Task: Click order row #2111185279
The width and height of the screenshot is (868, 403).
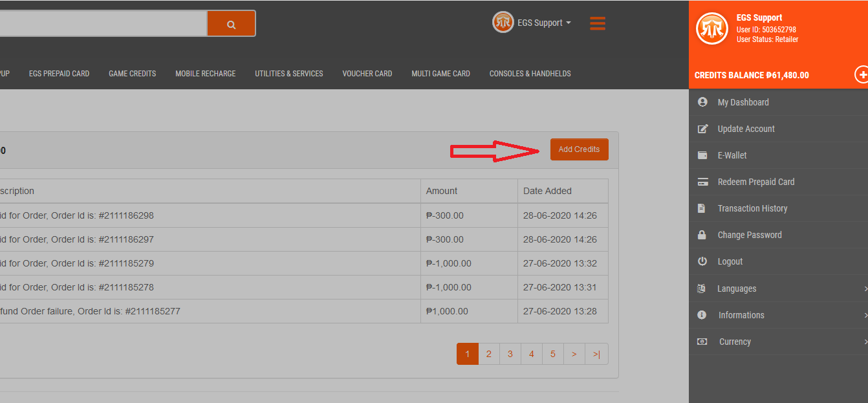Action: [x=304, y=263]
